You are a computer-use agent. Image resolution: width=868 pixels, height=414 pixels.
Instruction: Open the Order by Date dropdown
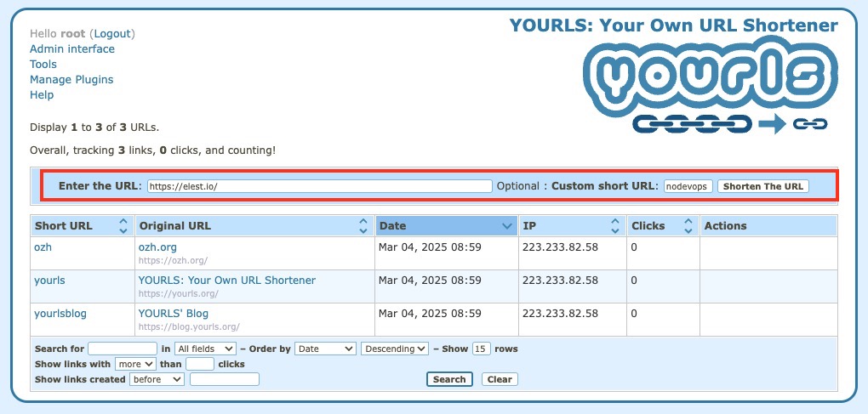pos(325,349)
